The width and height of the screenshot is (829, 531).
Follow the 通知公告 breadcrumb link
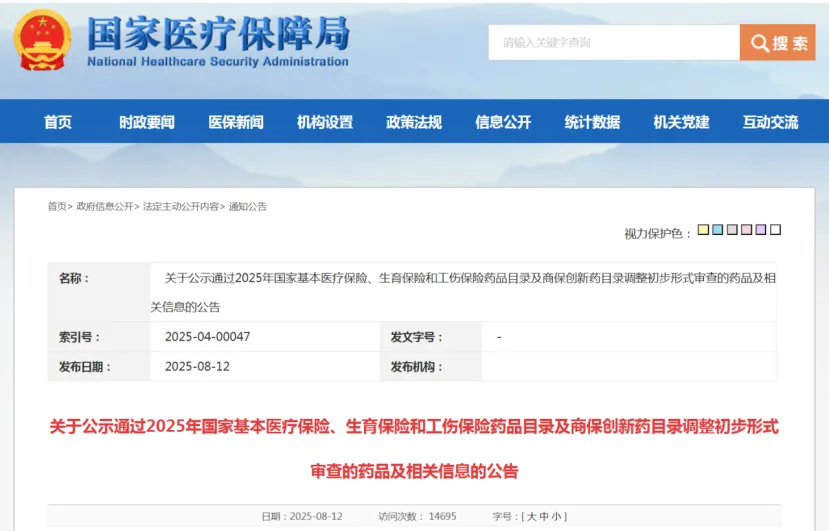click(x=248, y=206)
